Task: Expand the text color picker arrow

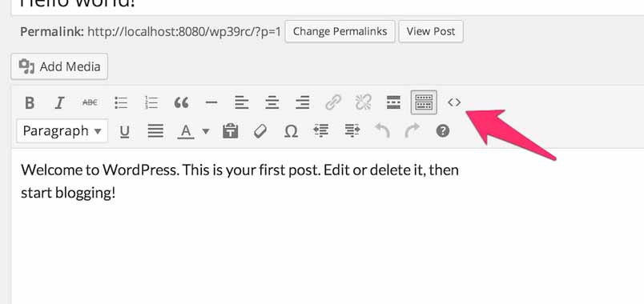Action: [x=206, y=131]
